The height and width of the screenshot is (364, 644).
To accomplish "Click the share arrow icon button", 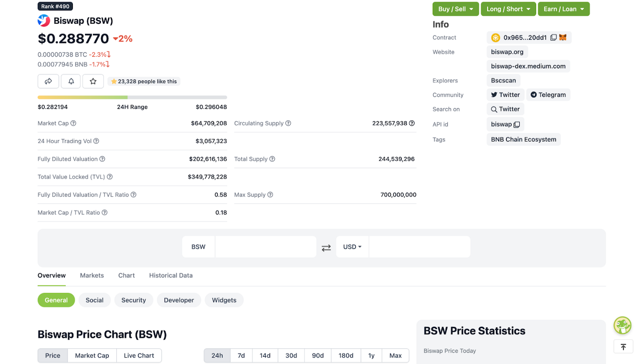I will (x=48, y=81).
